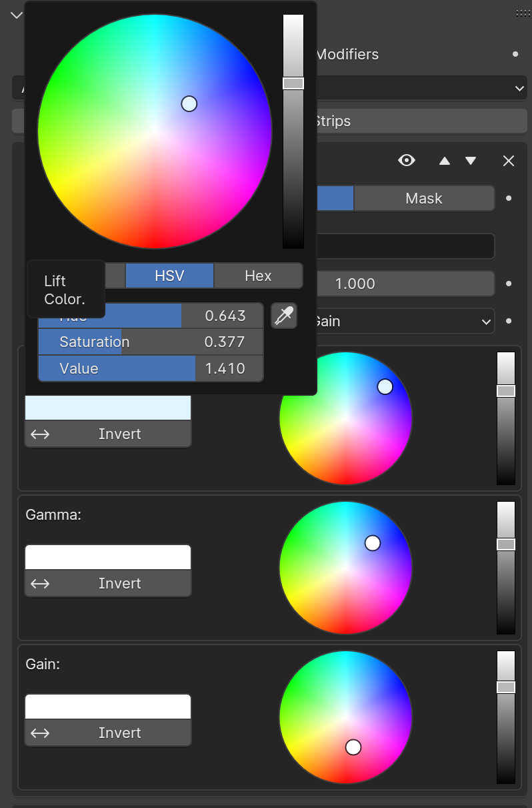This screenshot has width=532, height=808.
Task: Click the Gain color wheel handle
Action: click(x=353, y=747)
